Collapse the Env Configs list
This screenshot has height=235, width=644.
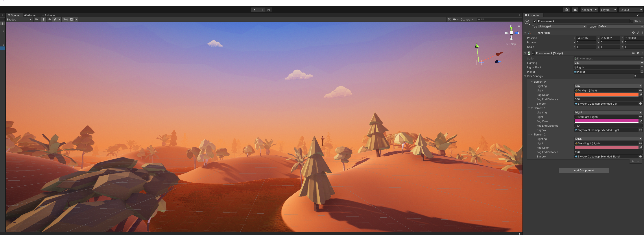pos(525,76)
